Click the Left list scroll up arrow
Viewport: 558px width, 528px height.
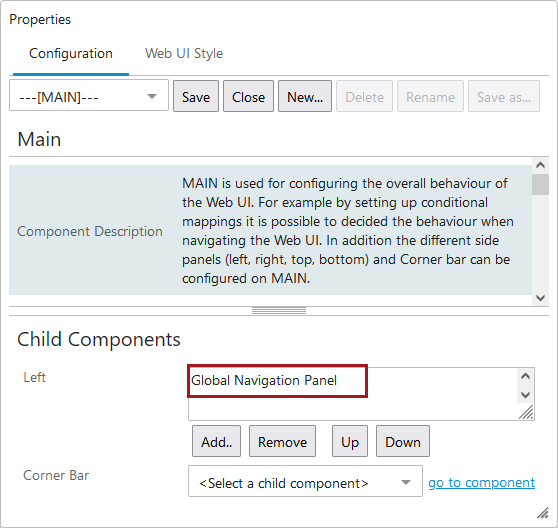[x=525, y=376]
